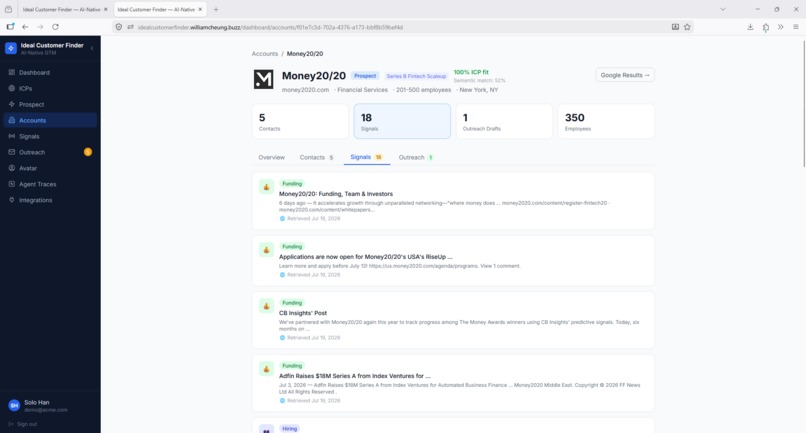The height and width of the screenshot is (433, 806).
Task: Open Integrations in the sidebar
Action: (x=50, y=200)
